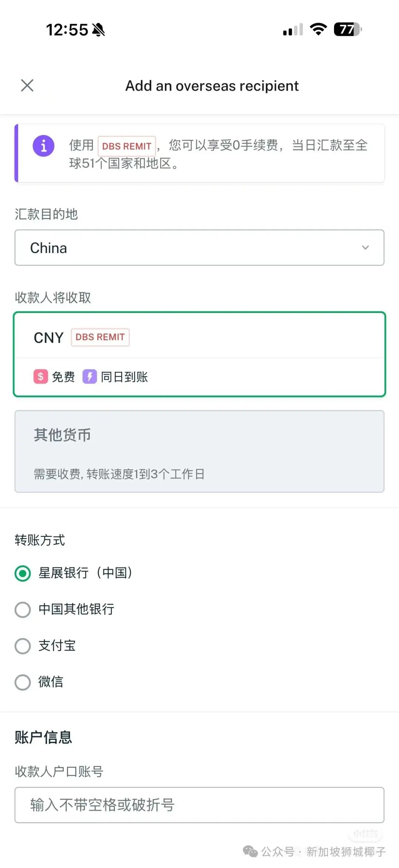Tap the DBS REMIT badge in banner
Viewport: 399px width, 868px height.
coord(126,146)
